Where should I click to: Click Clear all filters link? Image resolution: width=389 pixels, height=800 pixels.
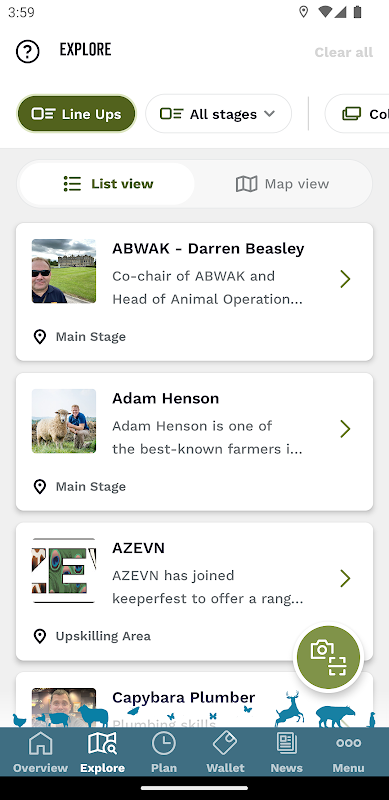pos(344,52)
